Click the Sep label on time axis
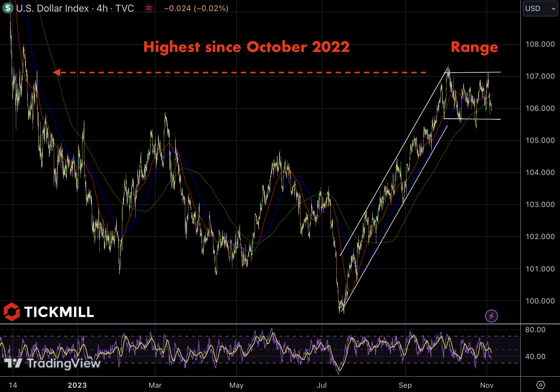This screenshot has width=560, height=392. pyautogui.click(x=405, y=385)
